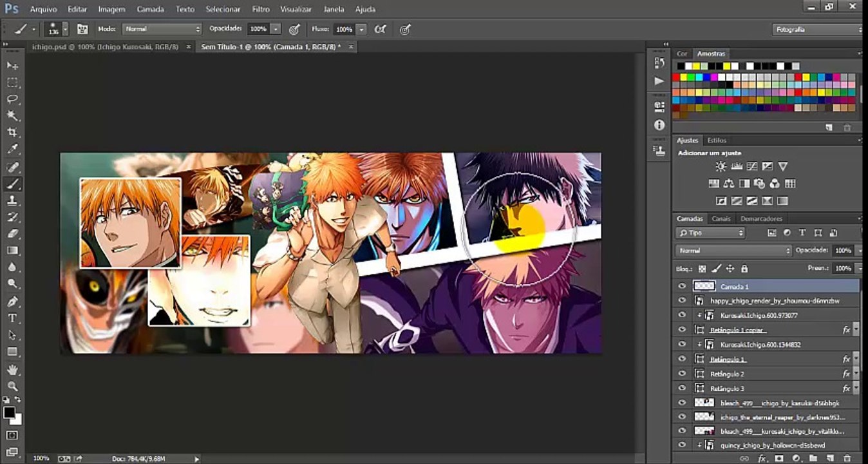Switch to the Demarcadores tab
The height and width of the screenshot is (464, 868).
tap(761, 218)
